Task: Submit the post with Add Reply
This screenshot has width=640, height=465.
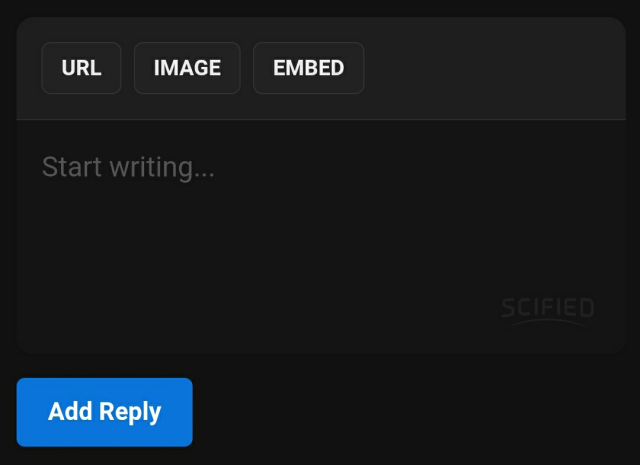Action: click(104, 412)
